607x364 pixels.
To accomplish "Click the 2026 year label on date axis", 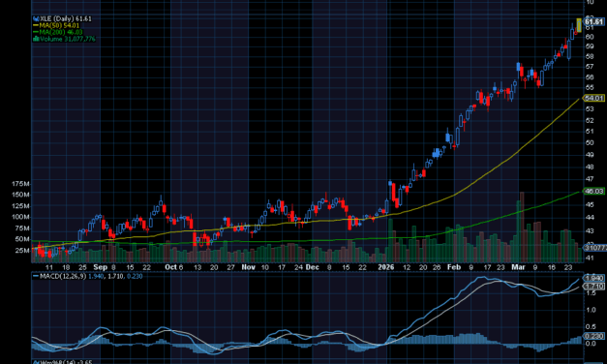I will click(386, 267).
